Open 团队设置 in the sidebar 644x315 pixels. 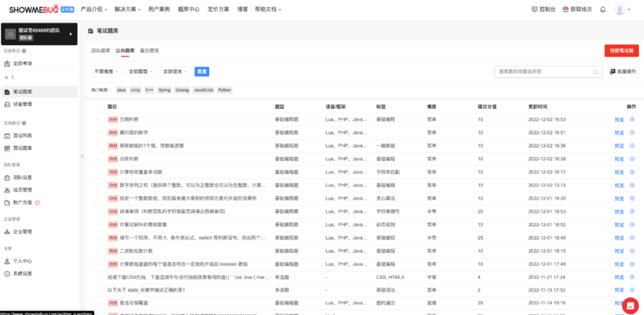[x=39, y=178]
